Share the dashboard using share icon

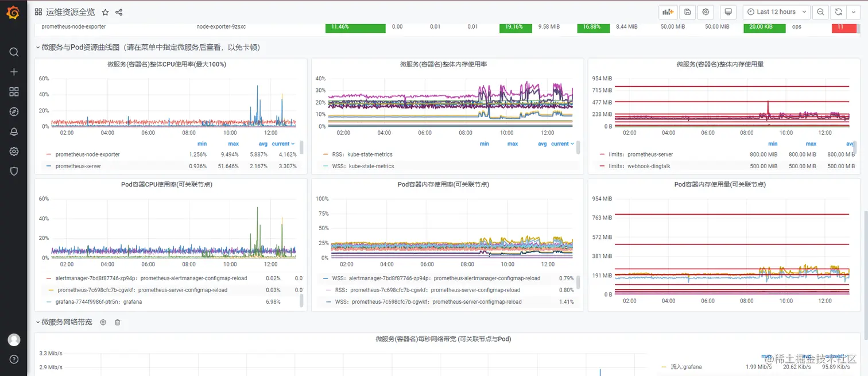point(119,12)
